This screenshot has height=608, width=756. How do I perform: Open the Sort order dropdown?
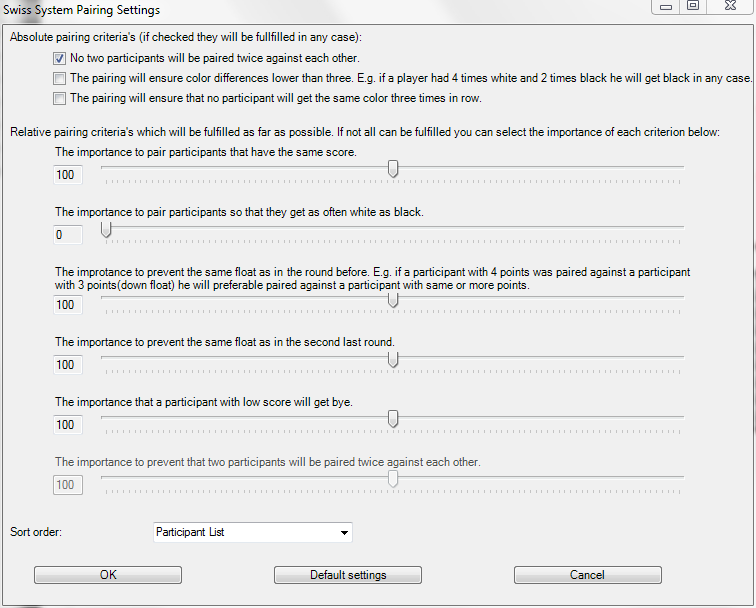point(253,532)
